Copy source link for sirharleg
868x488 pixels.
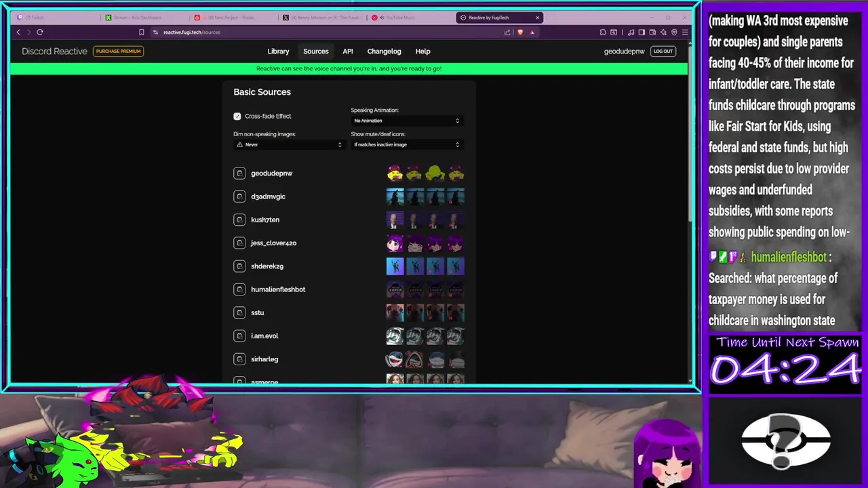tap(239, 359)
